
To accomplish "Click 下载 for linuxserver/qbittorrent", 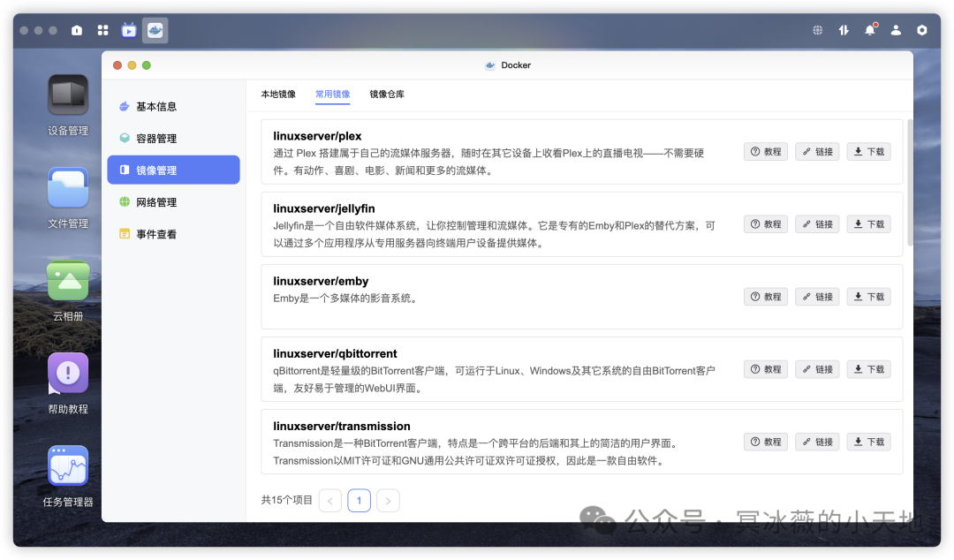I will (869, 369).
